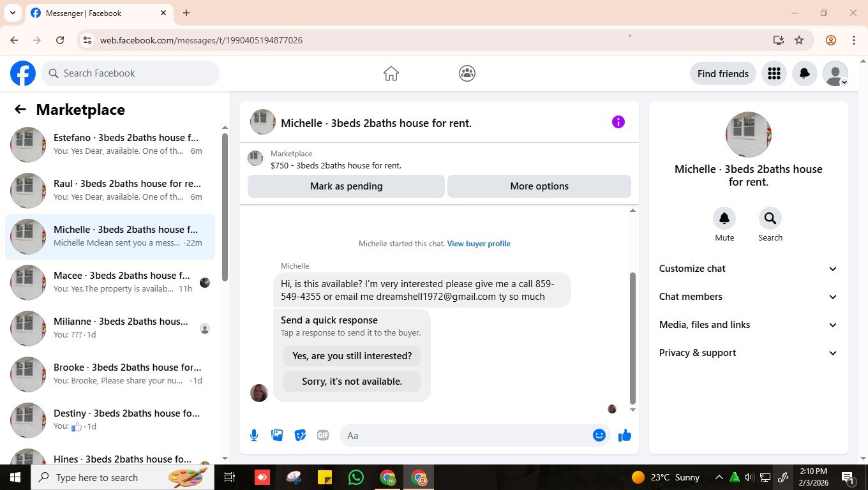
Task: Choose a sticker icon
Action: (300, 435)
